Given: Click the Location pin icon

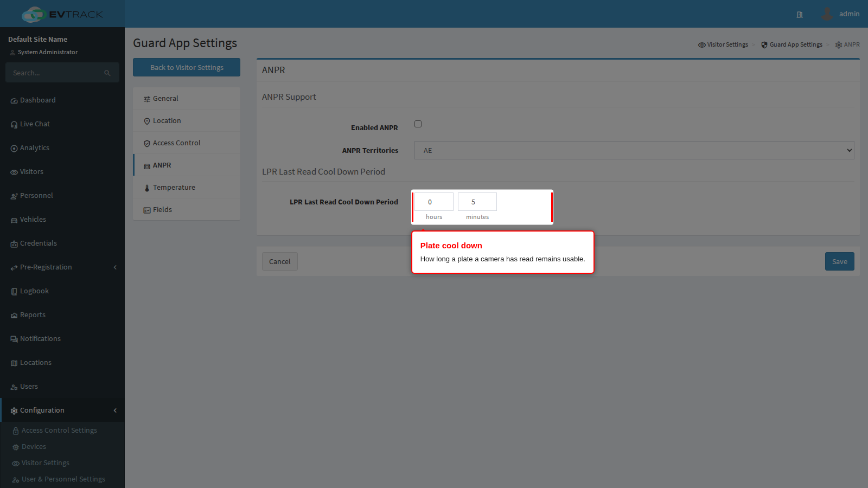Looking at the screenshot, I should pos(147,121).
